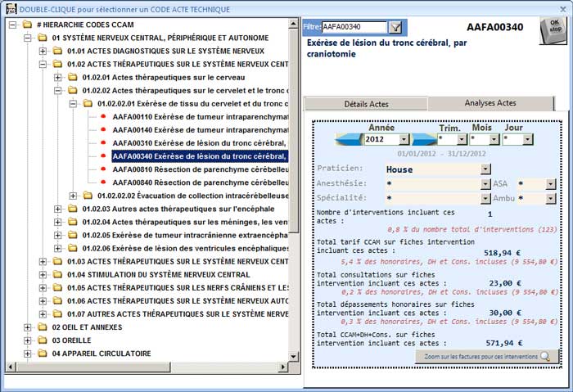
Task: Click the red dot beside AAFA00110
Action: coord(103,116)
